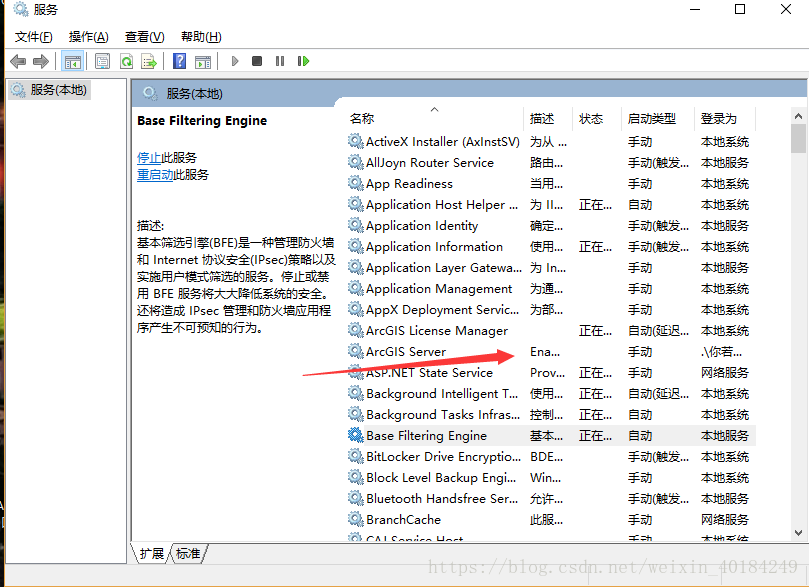The width and height of the screenshot is (809, 587).
Task: Select 服务(本地) in the left tree
Action: click(x=50, y=90)
